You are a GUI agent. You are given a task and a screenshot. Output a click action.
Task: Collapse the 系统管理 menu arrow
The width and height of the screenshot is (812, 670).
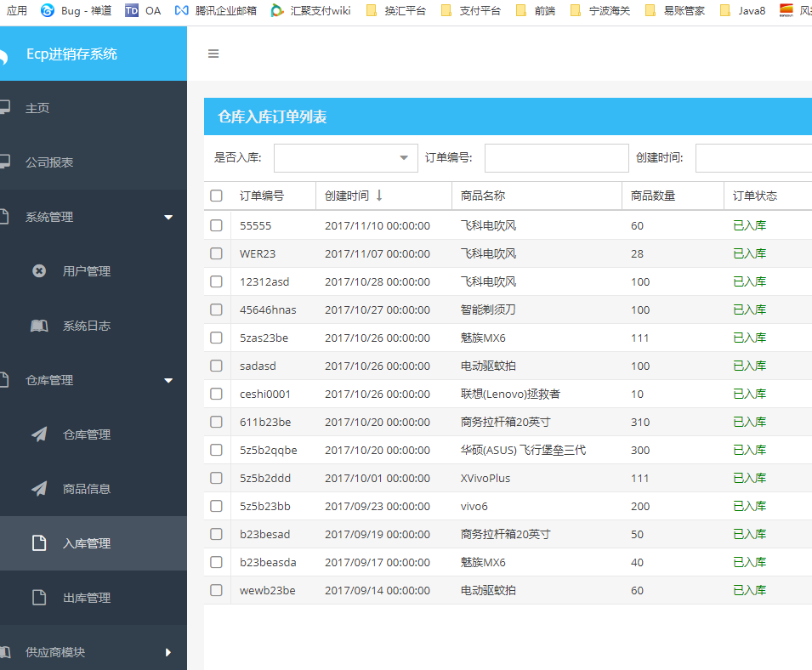[168, 217]
